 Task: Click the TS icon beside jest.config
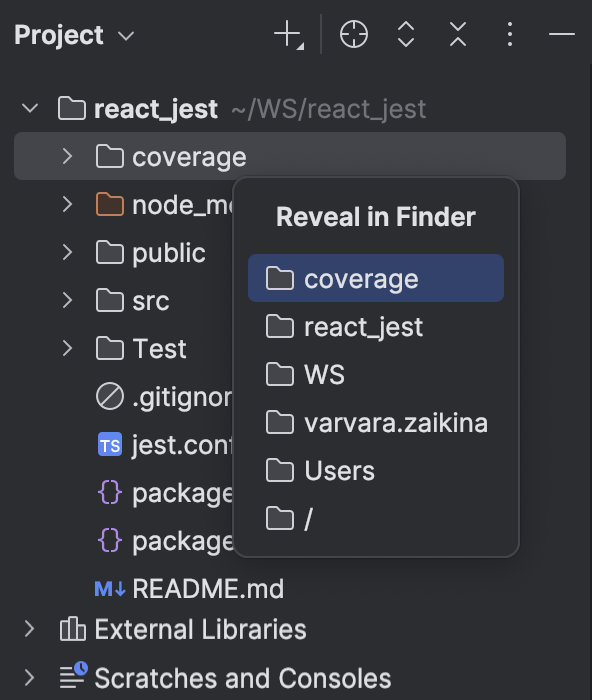tap(110, 445)
